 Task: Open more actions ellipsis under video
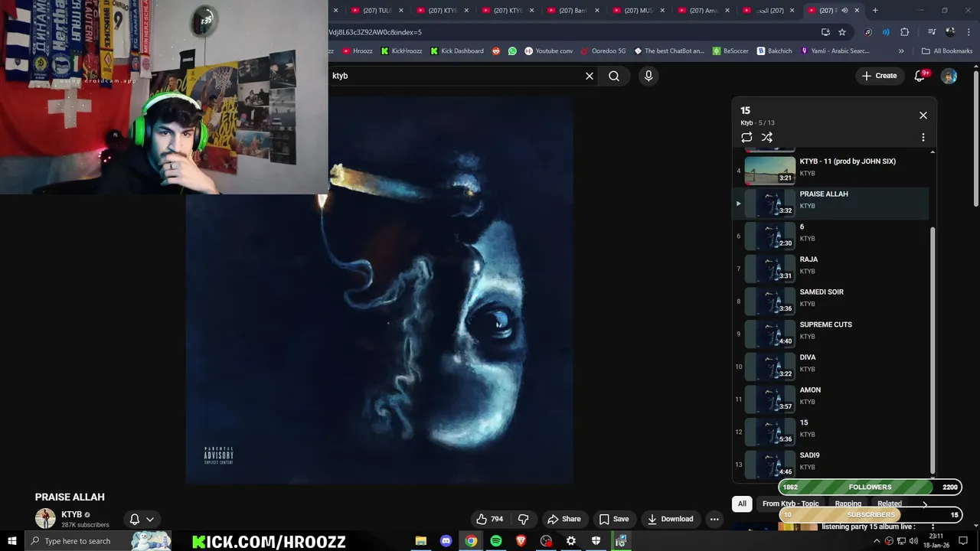[714, 519]
